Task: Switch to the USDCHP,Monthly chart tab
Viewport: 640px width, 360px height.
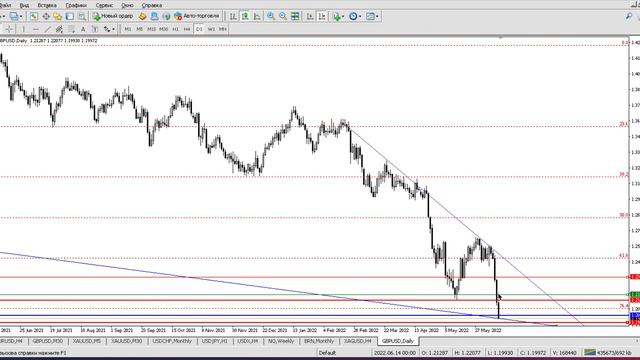Action: (172, 341)
